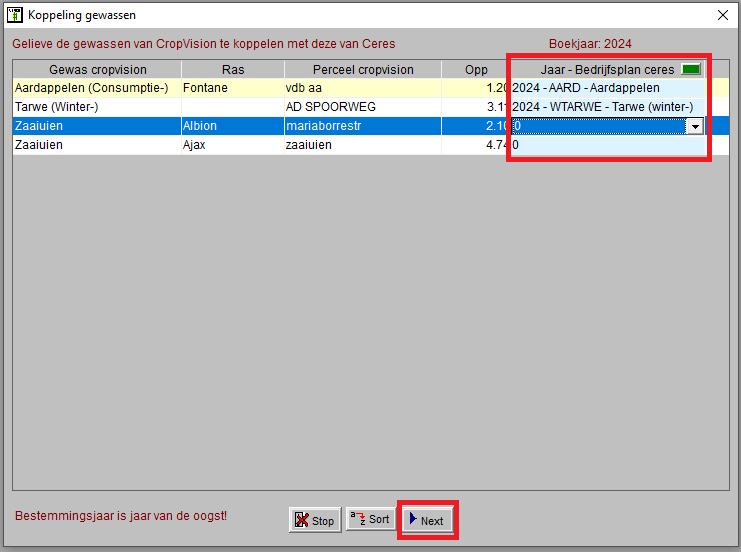The height and width of the screenshot is (552, 741).
Task: Click the Ajax variety cell
Action: tap(233, 145)
